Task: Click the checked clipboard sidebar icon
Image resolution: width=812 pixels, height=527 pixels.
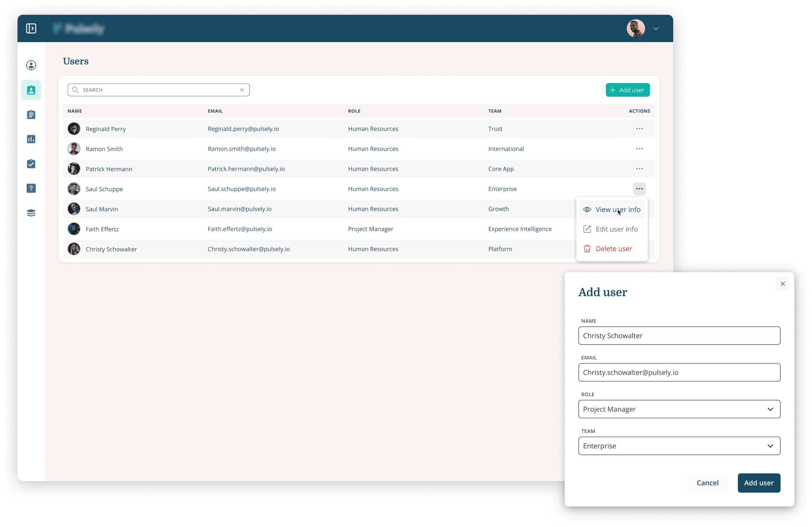Action: [31, 164]
